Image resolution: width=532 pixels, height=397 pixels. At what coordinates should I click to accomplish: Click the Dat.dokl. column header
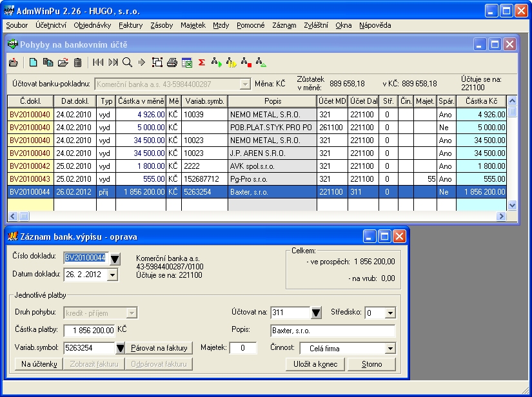[x=75, y=101]
